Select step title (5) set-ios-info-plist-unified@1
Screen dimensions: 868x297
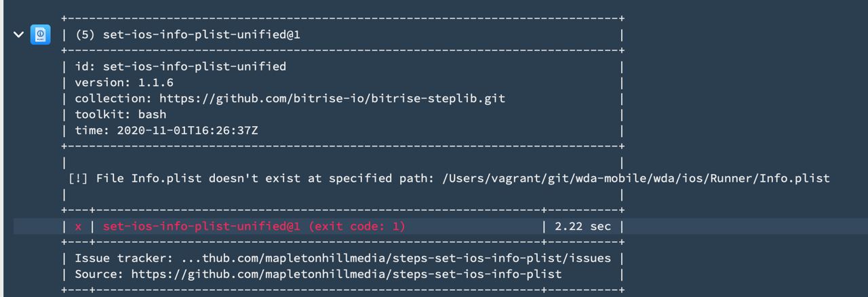pos(188,35)
